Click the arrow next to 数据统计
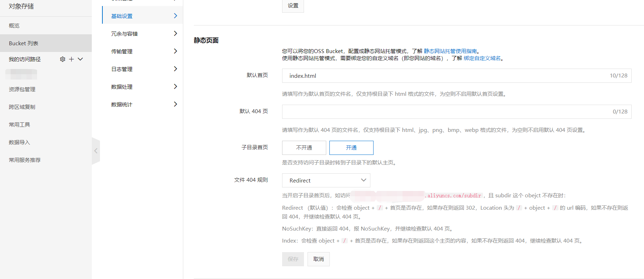The height and width of the screenshot is (279, 644). click(x=175, y=104)
